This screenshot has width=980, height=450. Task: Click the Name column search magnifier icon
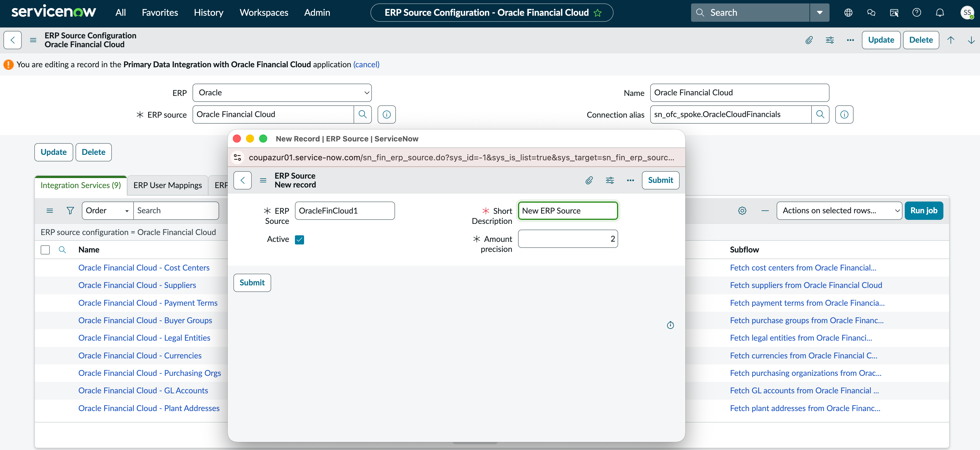[62, 250]
